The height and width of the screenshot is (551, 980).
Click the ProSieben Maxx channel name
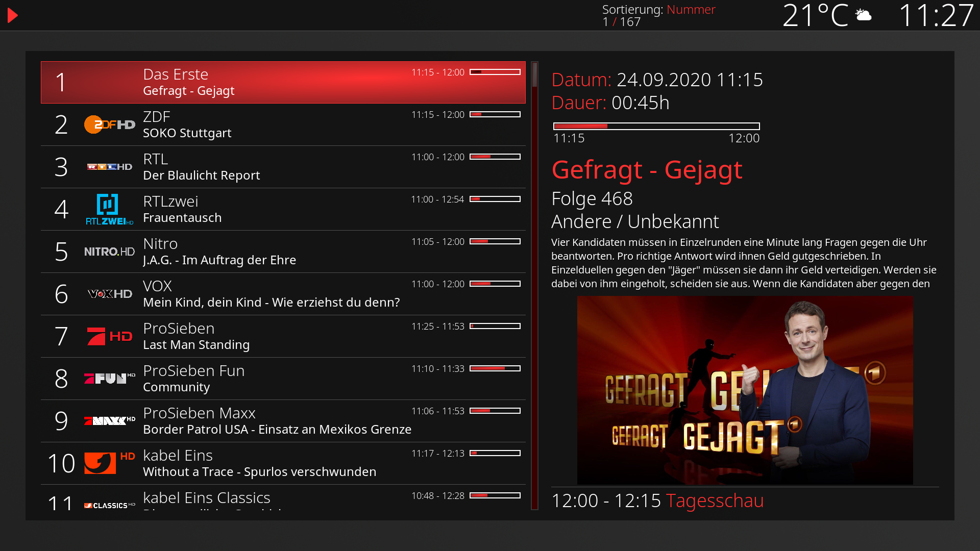pyautogui.click(x=199, y=413)
